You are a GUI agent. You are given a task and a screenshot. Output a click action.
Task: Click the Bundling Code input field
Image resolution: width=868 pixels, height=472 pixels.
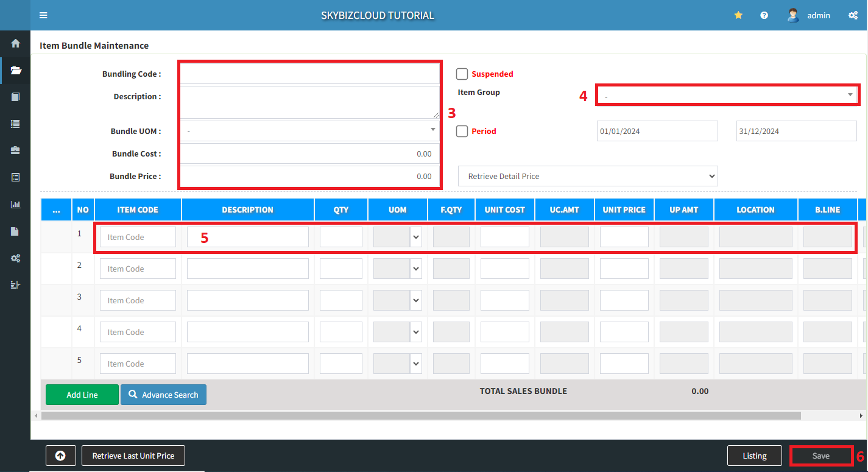click(309, 74)
